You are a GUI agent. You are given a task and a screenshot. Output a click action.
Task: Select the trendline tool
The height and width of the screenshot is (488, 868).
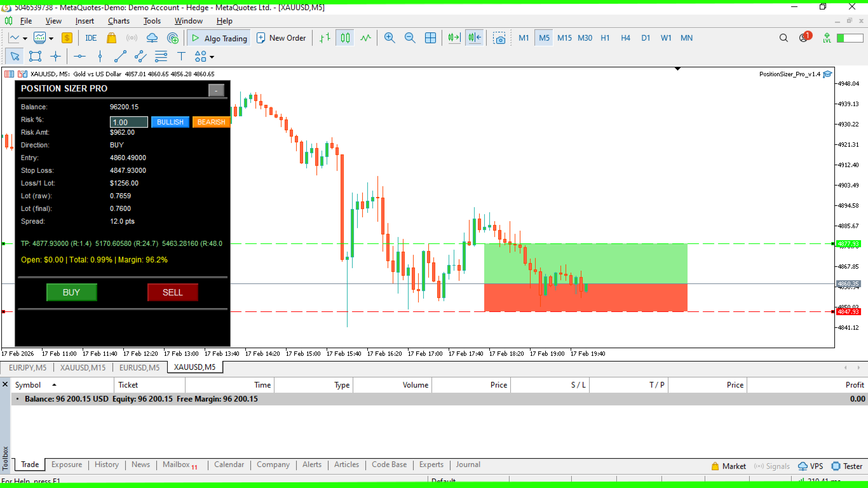[120, 56]
